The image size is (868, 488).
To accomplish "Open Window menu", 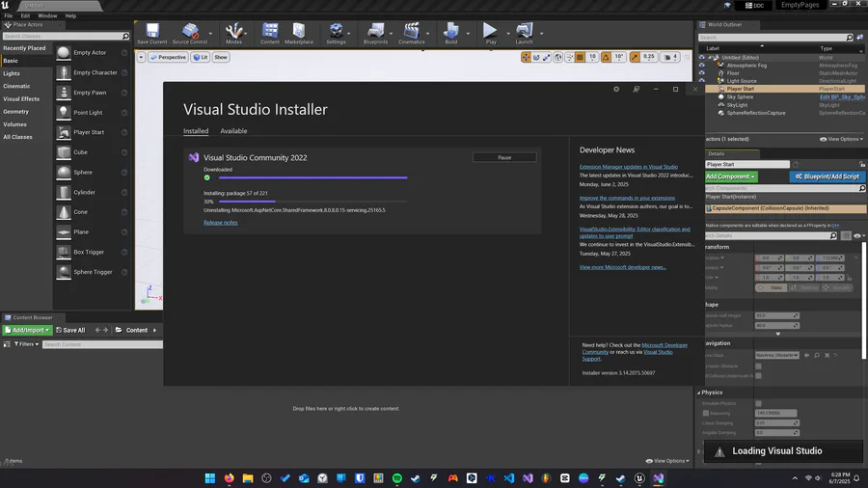I will 47,16.
